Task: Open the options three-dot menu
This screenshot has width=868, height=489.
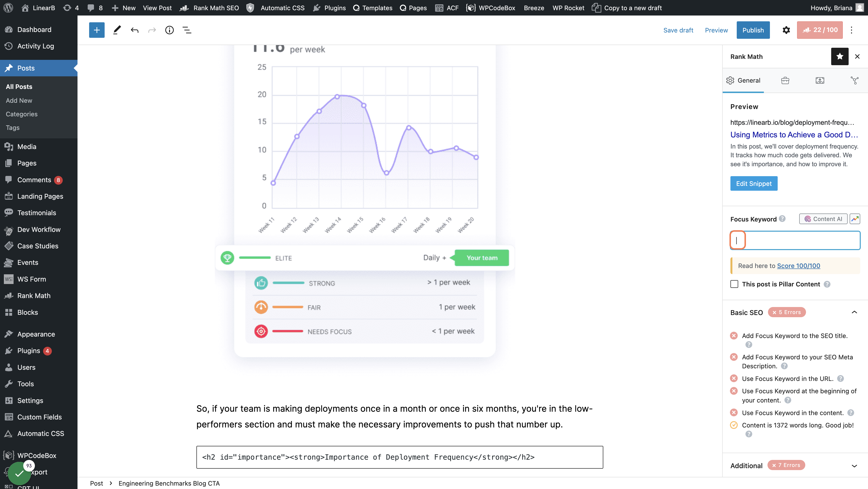Action: point(852,30)
